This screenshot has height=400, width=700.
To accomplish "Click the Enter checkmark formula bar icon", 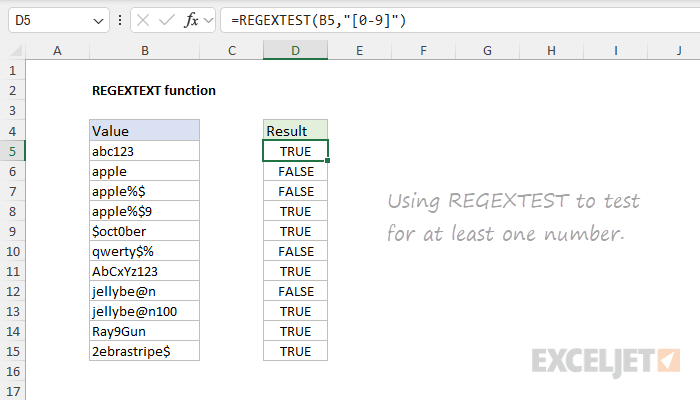I will tap(167, 21).
